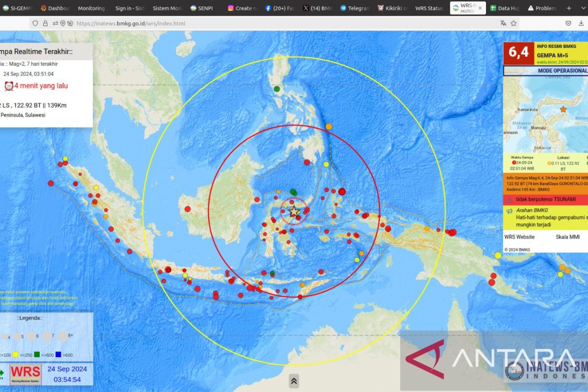
Task: Switch to the Telegram tab
Action: (x=354, y=8)
